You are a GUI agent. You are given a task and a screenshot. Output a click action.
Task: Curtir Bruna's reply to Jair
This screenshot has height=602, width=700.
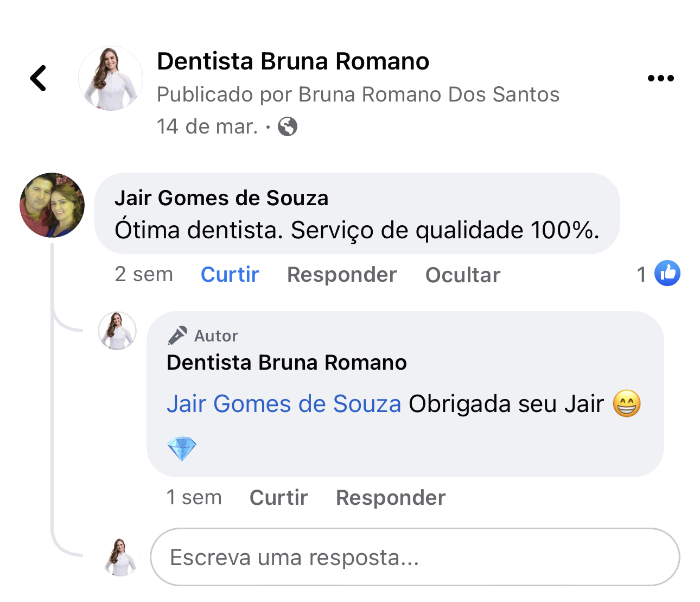[x=278, y=497]
